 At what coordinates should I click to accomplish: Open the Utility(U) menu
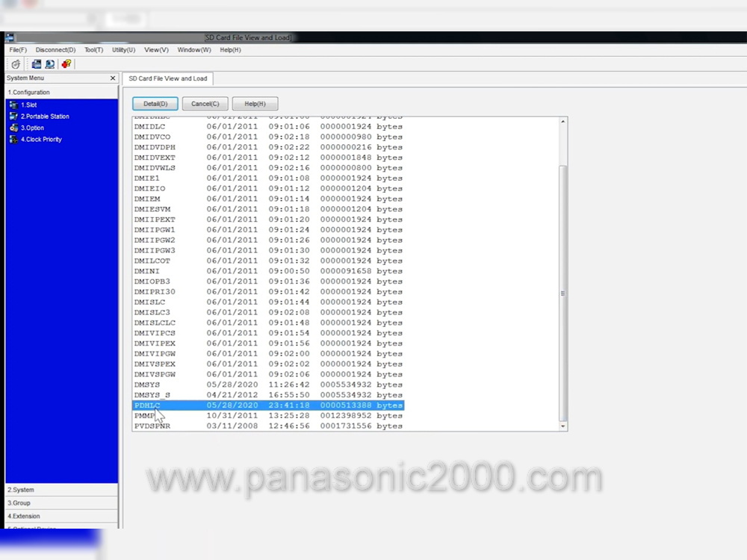[x=123, y=50]
